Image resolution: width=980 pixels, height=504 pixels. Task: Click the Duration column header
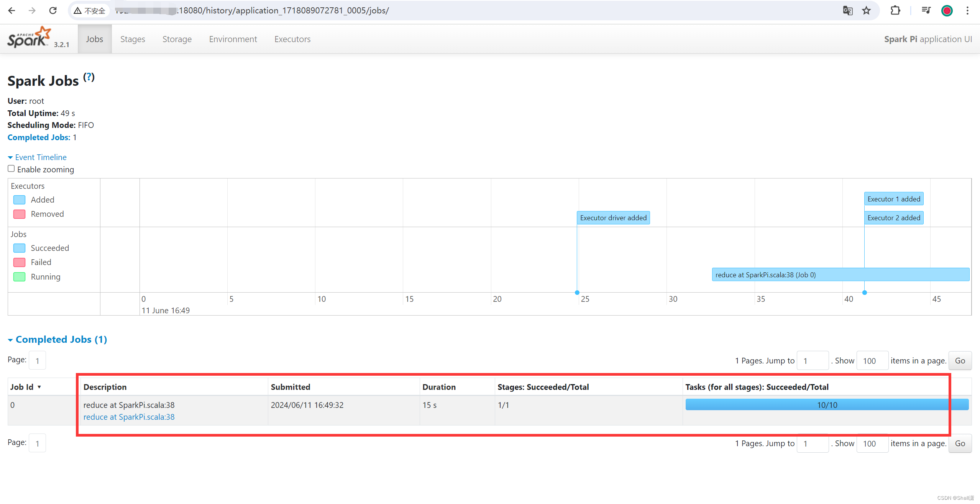(x=439, y=387)
